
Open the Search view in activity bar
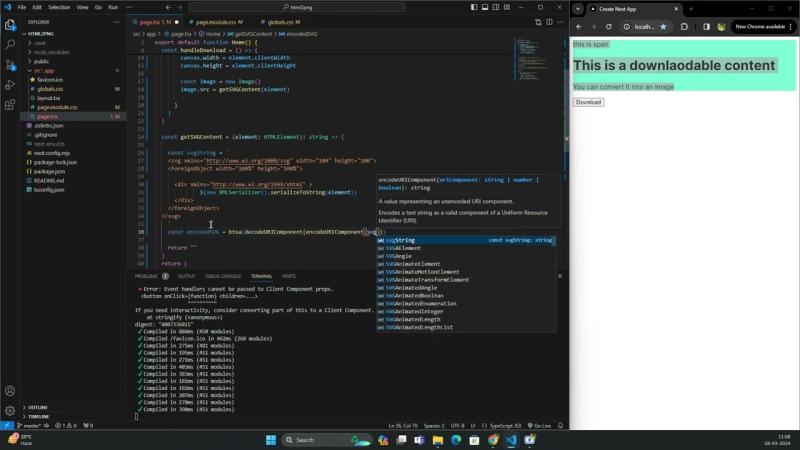tap(9, 43)
